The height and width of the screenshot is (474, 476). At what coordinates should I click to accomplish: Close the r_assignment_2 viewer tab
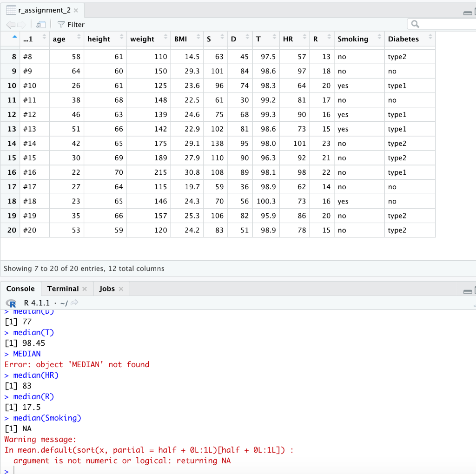pyautogui.click(x=76, y=10)
